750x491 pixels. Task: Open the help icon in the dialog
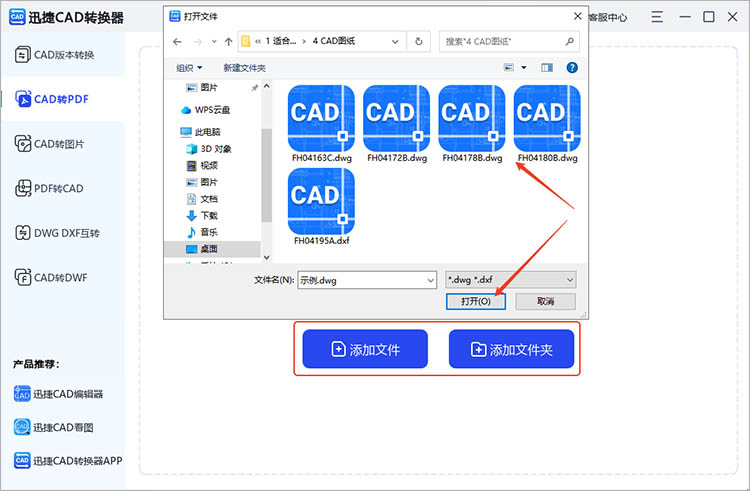coord(572,67)
